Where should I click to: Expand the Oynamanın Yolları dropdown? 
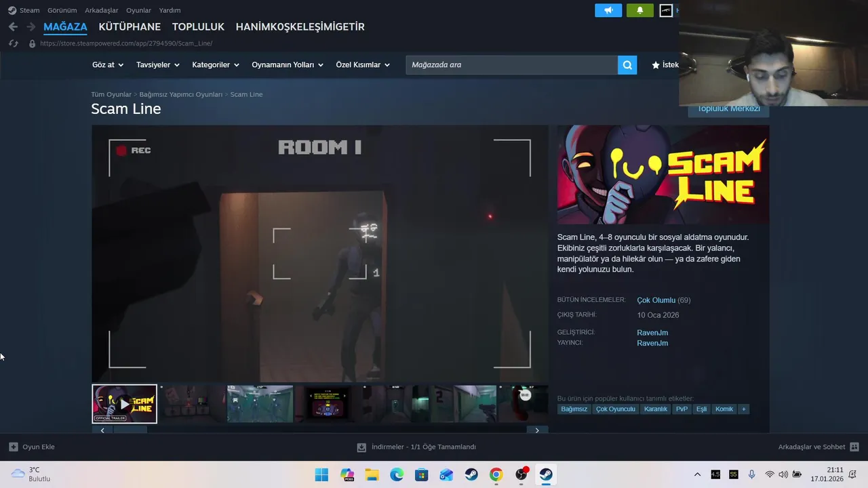[x=288, y=65]
